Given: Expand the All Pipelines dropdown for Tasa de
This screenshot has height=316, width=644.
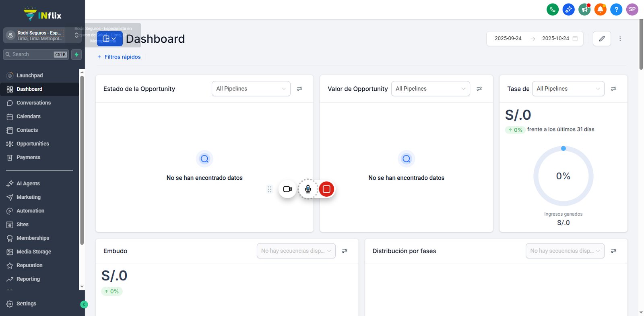Looking at the screenshot, I should pyautogui.click(x=568, y=89).
